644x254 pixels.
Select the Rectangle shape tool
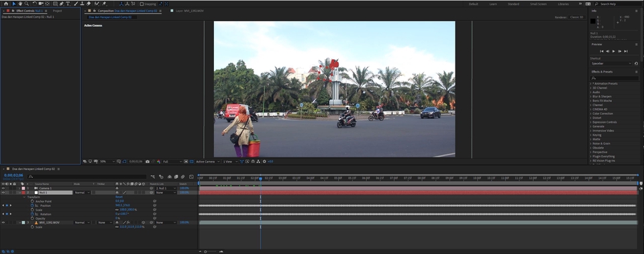[55, 4]
